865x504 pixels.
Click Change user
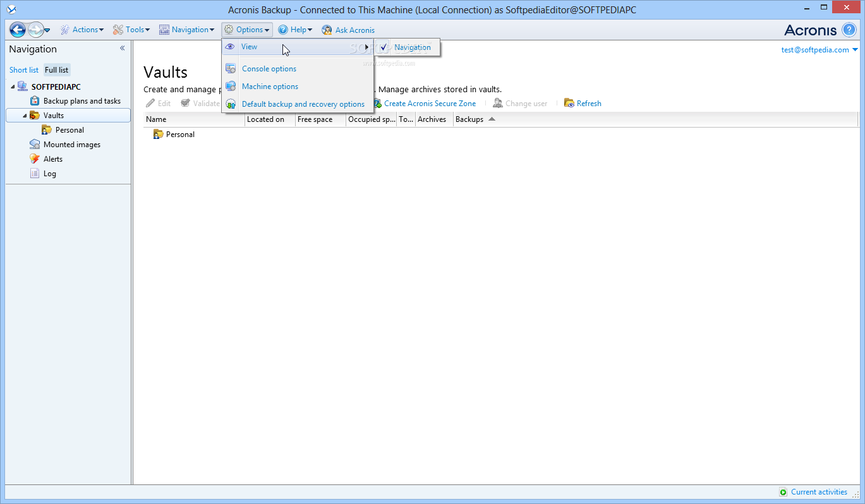520,104
